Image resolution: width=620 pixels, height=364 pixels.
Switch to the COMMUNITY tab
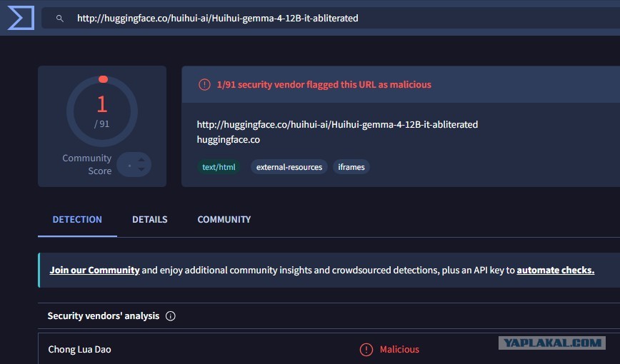click(x=224, y=219)
